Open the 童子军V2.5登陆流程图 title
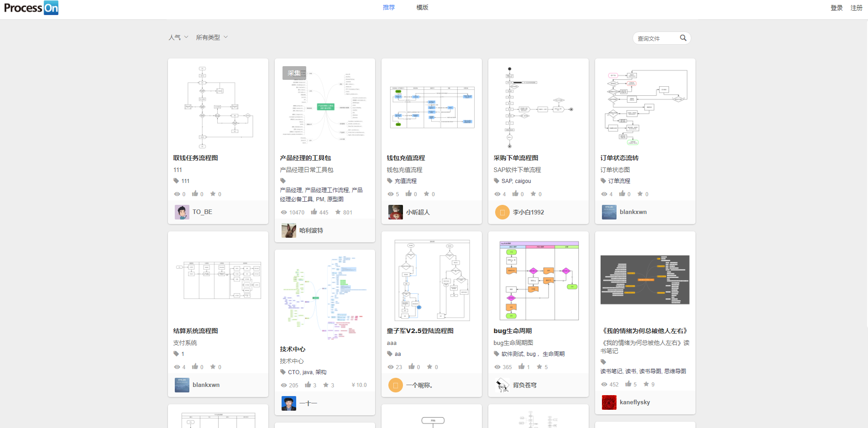The height and width of the screenshot is (428, 868). pyautogui.click(x=420, y=331)
